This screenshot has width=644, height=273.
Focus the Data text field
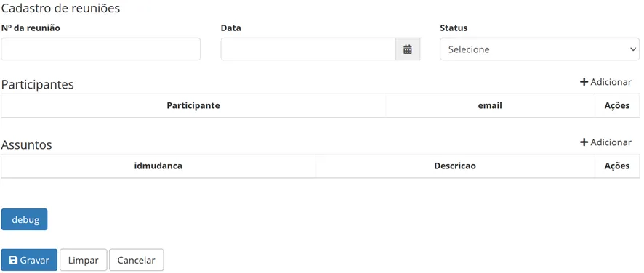pyautogui.click(x=308, y=49)
